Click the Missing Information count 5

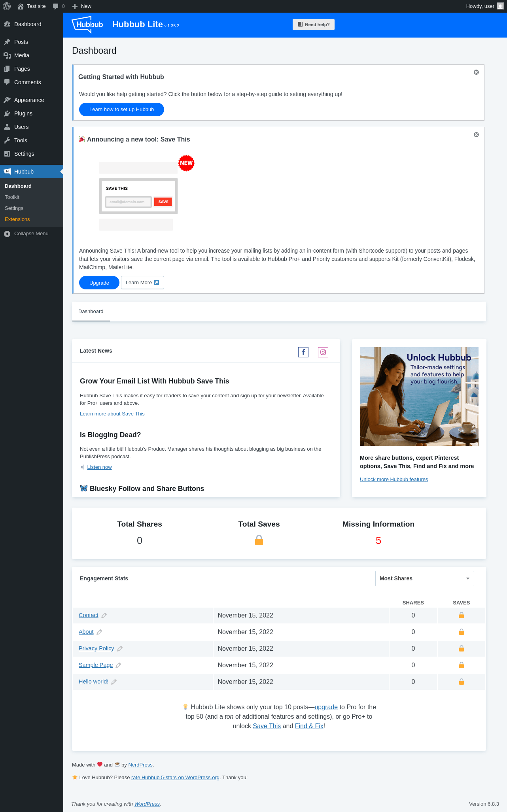(378, 540)
